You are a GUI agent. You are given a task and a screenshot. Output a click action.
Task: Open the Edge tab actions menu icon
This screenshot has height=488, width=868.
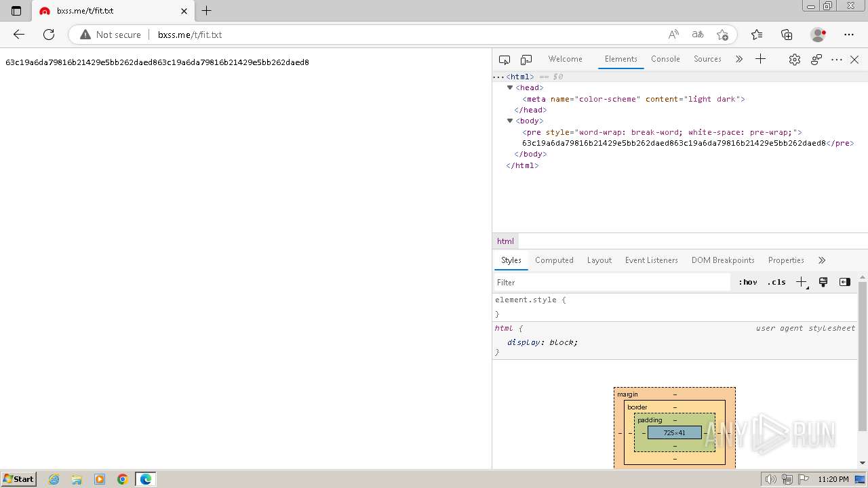pyautogui.click(x=16, y=11)
